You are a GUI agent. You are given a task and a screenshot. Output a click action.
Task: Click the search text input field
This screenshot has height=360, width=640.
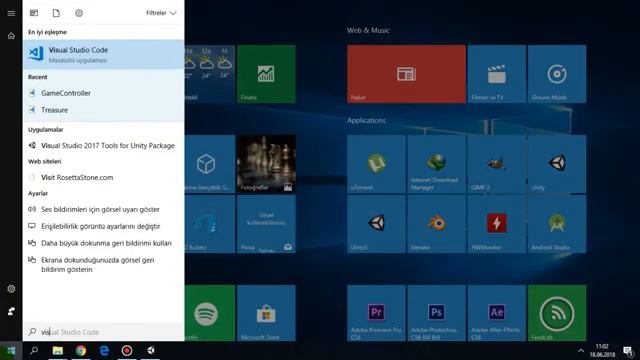pos(104,332)
